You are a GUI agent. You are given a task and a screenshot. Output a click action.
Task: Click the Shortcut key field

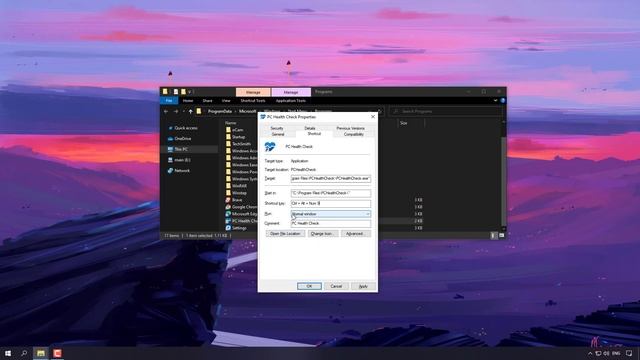pyautogui.click(x=331, y=203)
